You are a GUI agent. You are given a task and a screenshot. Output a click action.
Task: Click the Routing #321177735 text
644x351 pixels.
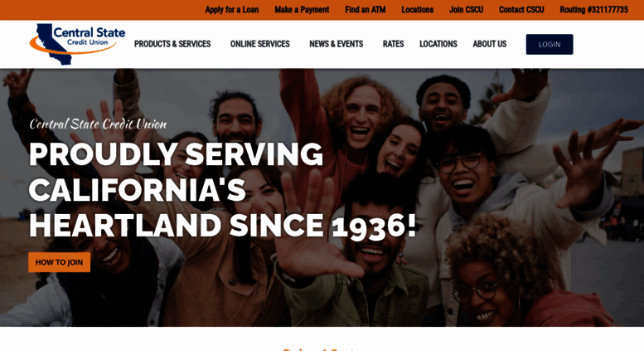click(x=594, y=10)
